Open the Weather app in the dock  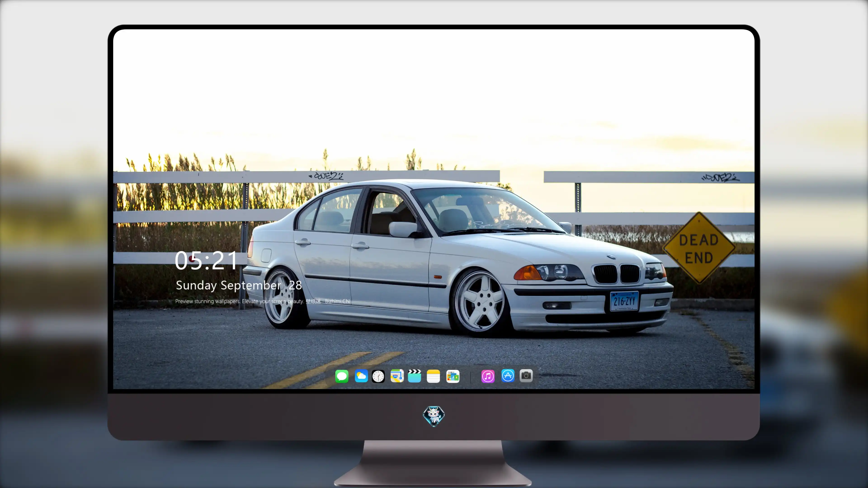click(361, 376)
